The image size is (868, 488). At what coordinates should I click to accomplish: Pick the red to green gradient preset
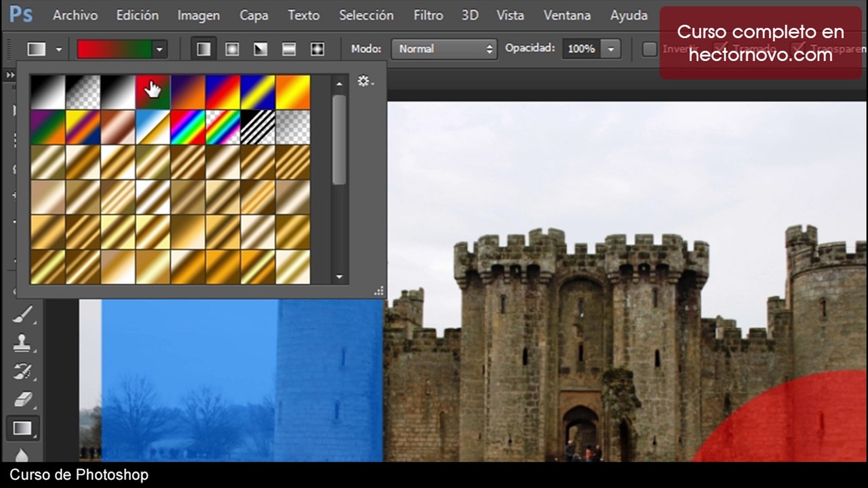153,92
